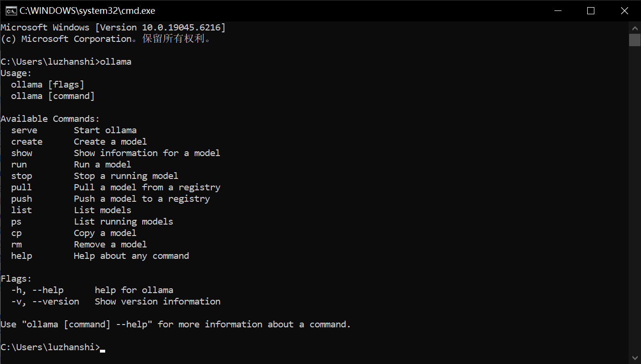Viewport: 641px width, 364px height.
Task: Click the 'ps' command name
Action: pyautogui.click(x=16, y=222)
